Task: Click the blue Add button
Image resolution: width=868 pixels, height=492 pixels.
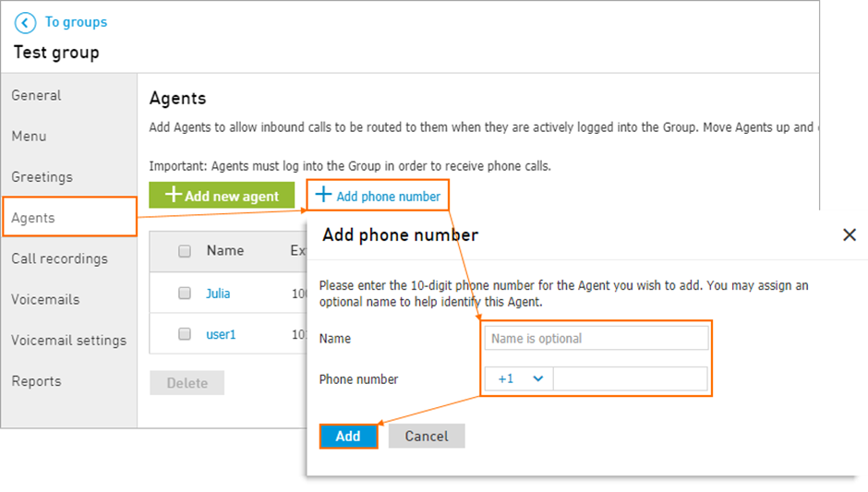Action: [349, 436]
